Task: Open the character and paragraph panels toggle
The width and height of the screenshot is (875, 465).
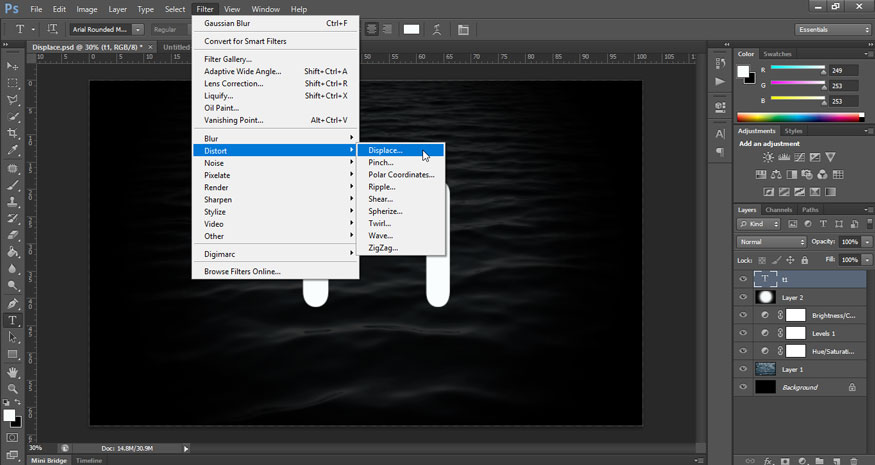Action: 463,30
